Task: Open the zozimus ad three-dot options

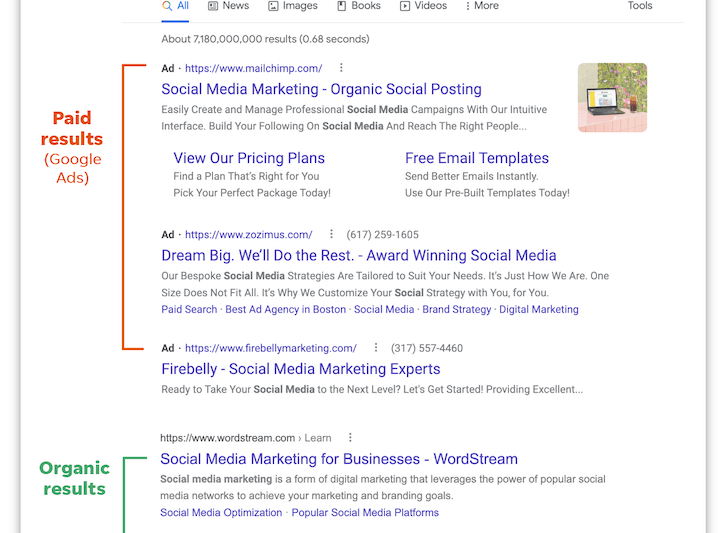Action: coord(331,235)
